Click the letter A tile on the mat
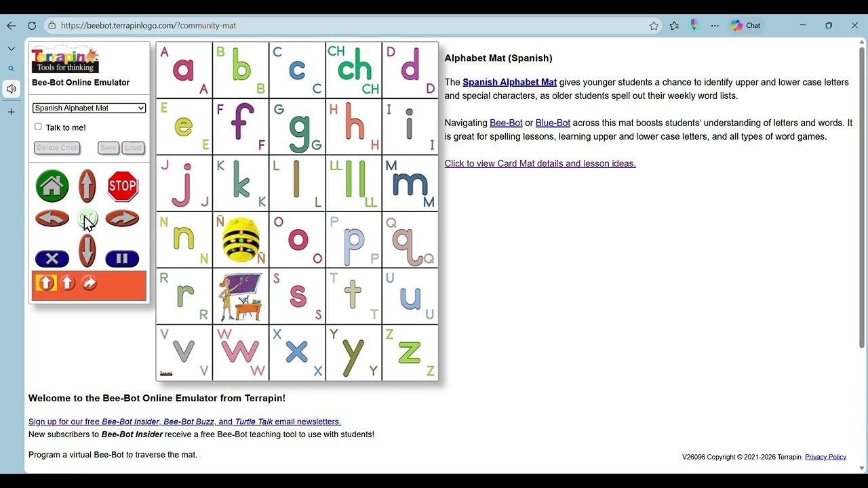This screenshot has width=868, height=488. click(184, 70)
